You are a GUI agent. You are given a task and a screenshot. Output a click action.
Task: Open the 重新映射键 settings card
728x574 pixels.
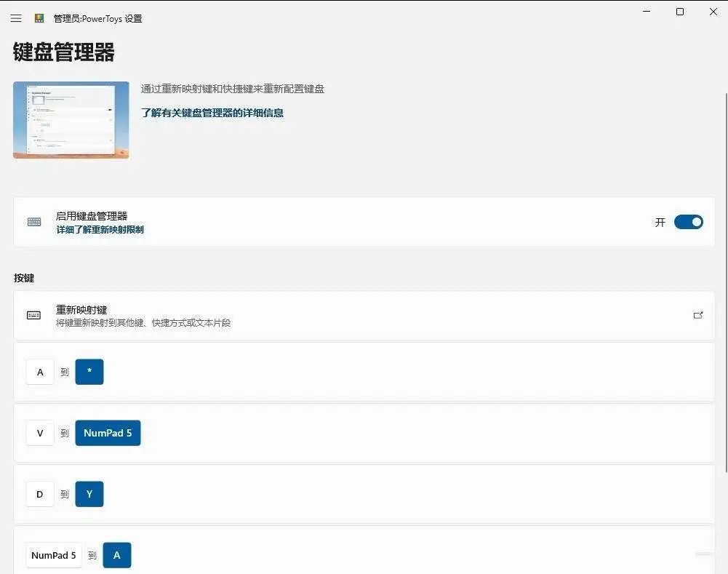click(x=364, y=315)
